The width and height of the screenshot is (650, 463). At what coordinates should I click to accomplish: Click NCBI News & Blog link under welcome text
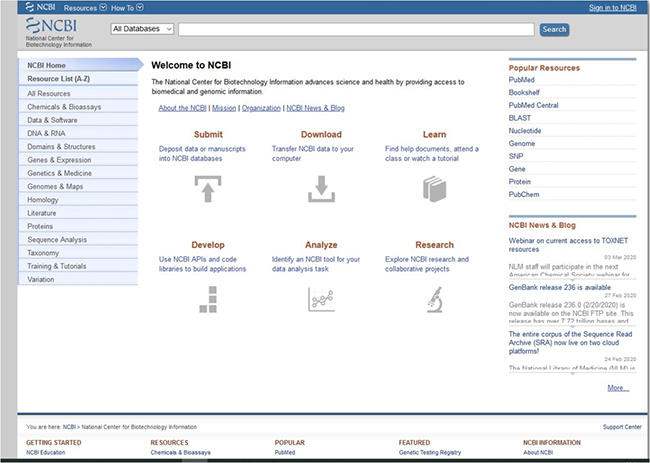click(315, 108)
